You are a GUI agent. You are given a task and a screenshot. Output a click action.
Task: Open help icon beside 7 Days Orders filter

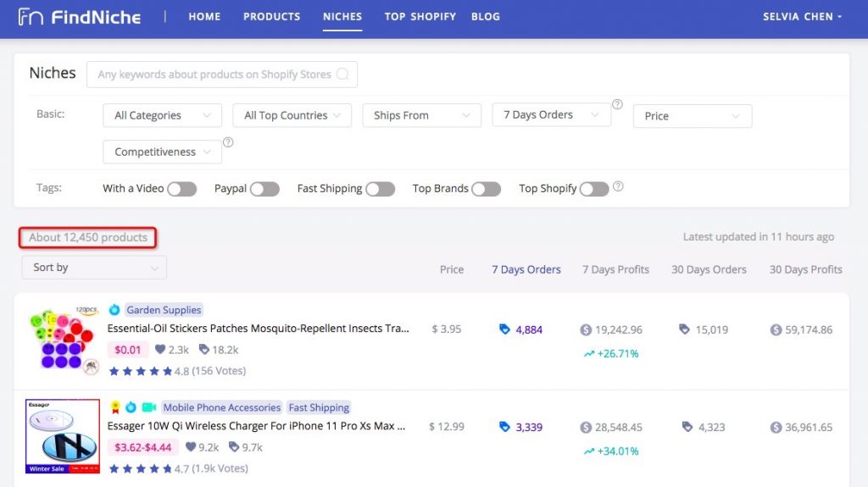617,104
